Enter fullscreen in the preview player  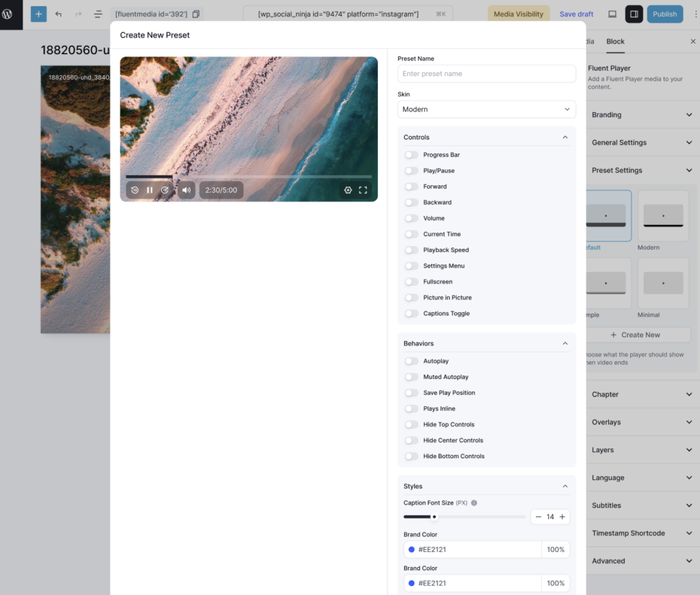tap(363, 190)
